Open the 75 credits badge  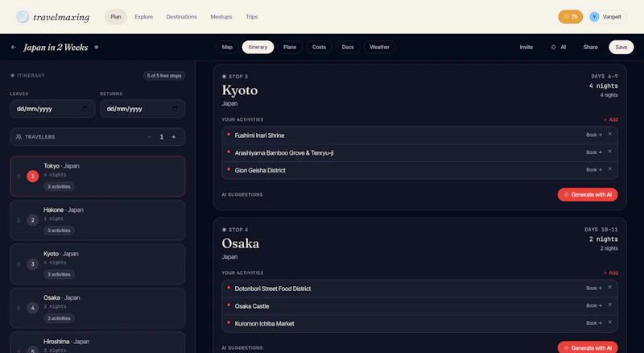[570, 17]
